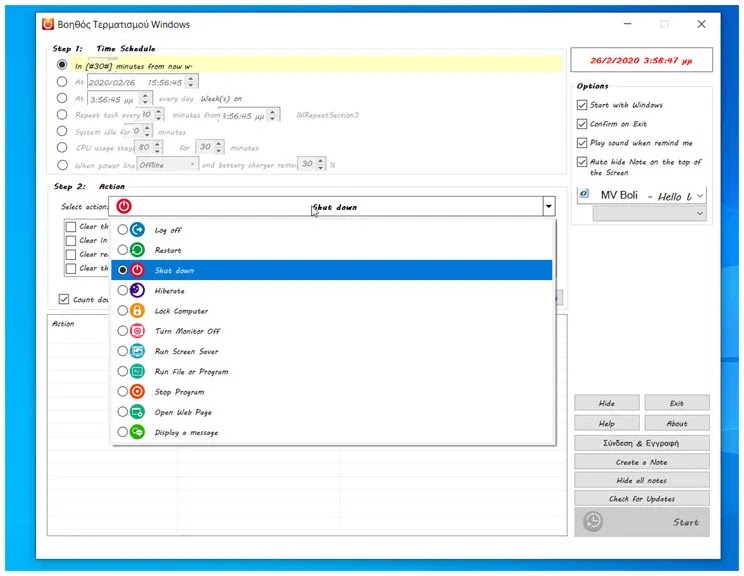The width and height of the screenshot is (744, 576).
Task: Open the Offline power line dropdown
Action: pos(167,165)
